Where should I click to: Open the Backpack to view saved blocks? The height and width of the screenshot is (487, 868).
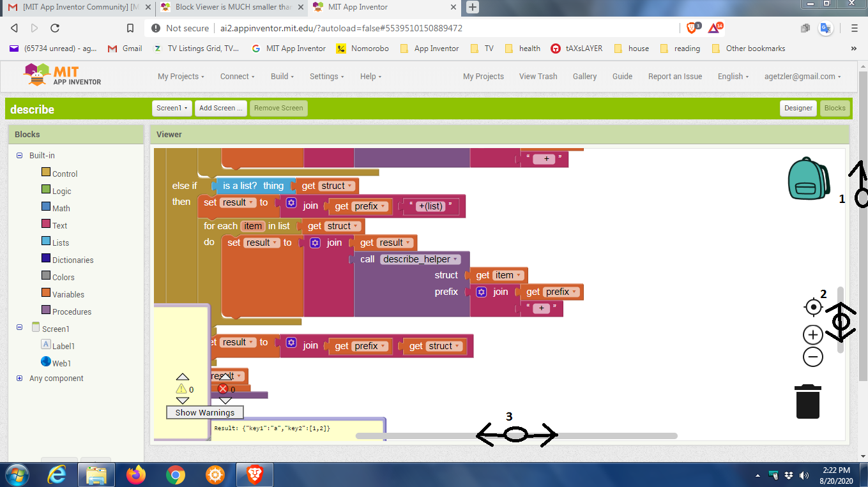(x=808, y=180)
